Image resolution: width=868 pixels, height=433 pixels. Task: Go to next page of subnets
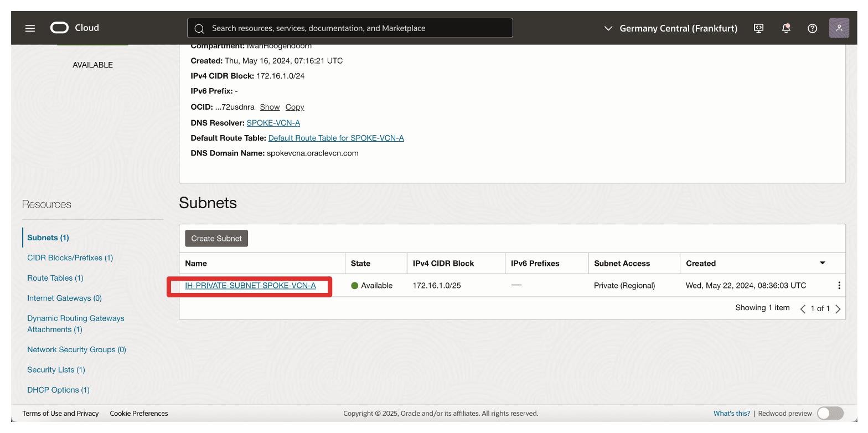pos(838,309)
